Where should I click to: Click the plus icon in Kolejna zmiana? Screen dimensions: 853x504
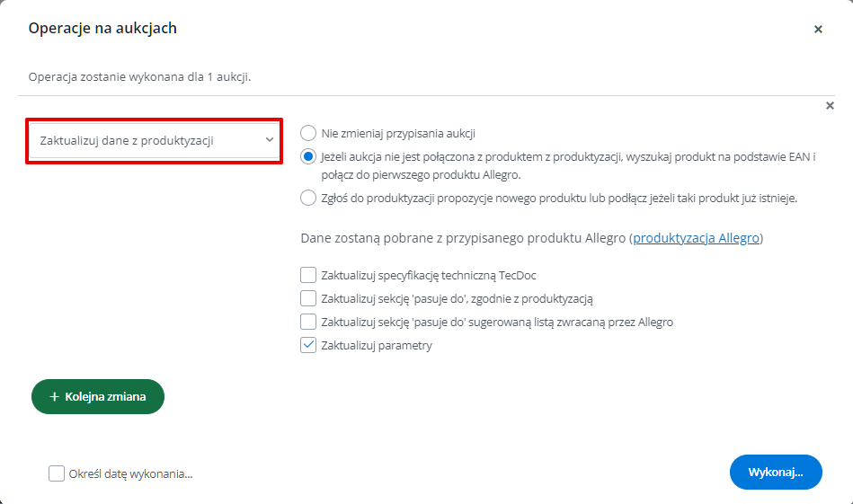[x=55, y=397]
